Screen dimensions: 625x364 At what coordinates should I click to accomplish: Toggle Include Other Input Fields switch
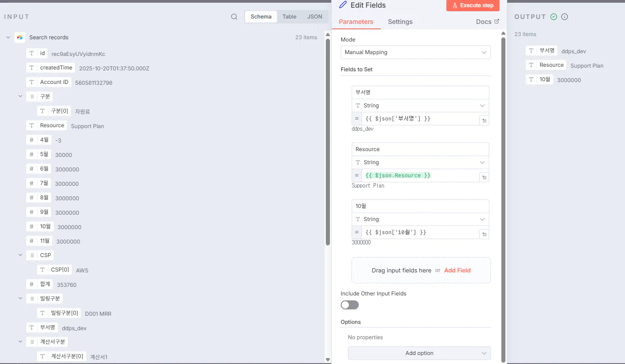350,305
